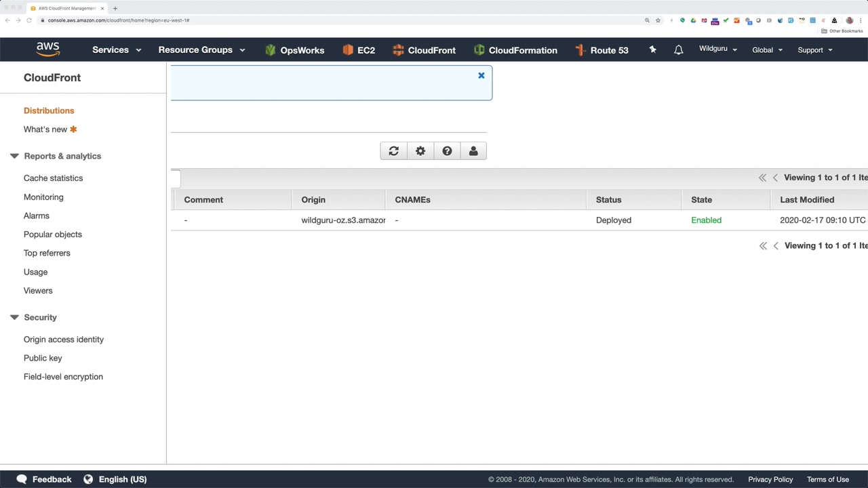
Task: Open Cache statistics report
Action: click(53, 178)
